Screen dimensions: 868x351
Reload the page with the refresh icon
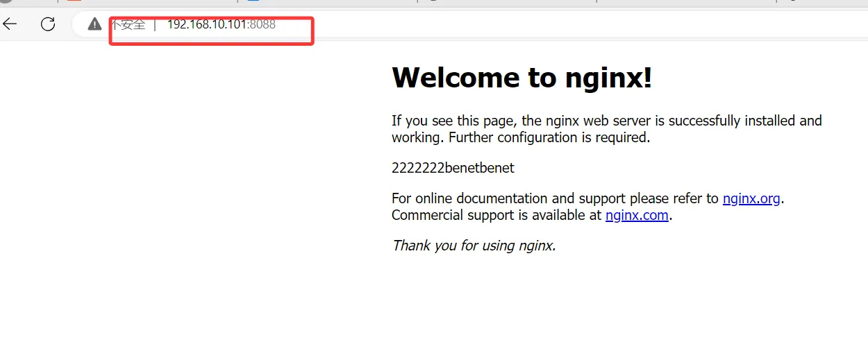coord(48,24)
